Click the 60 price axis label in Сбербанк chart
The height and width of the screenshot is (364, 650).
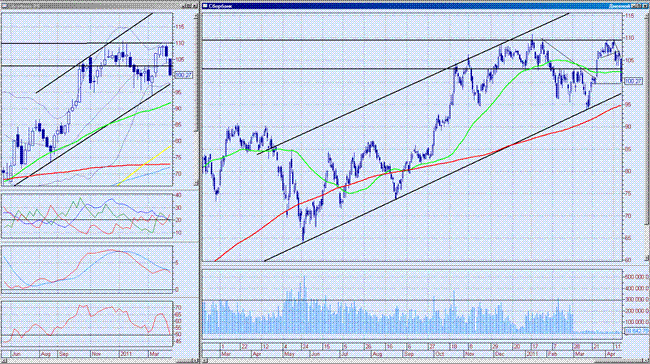[628, 260]
